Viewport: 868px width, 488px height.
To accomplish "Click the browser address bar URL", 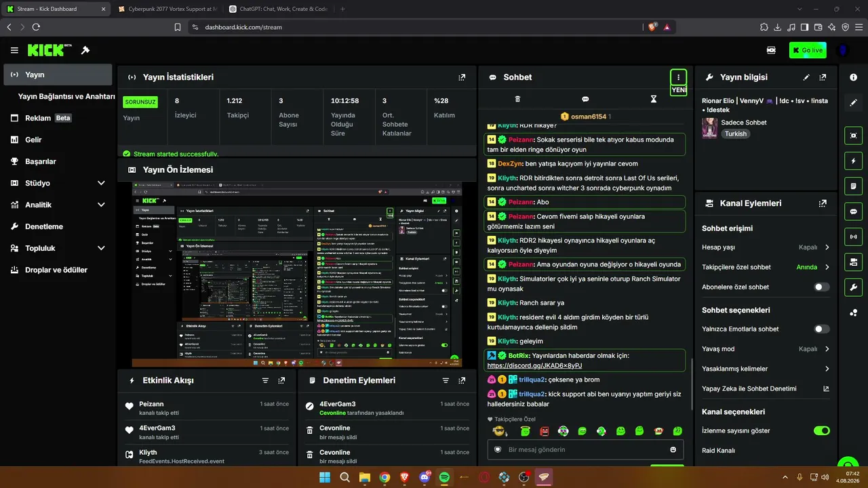I will (243, 27).
